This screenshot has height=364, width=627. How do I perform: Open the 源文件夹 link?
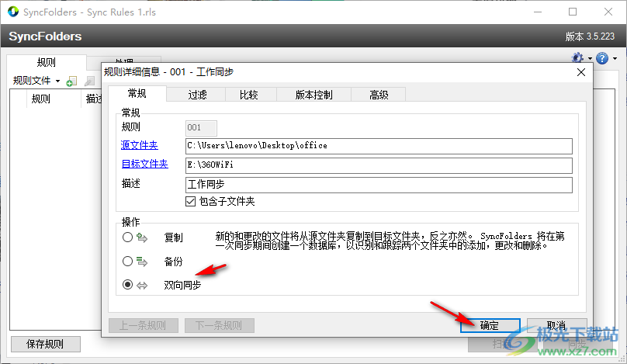[x=139, y=145]
